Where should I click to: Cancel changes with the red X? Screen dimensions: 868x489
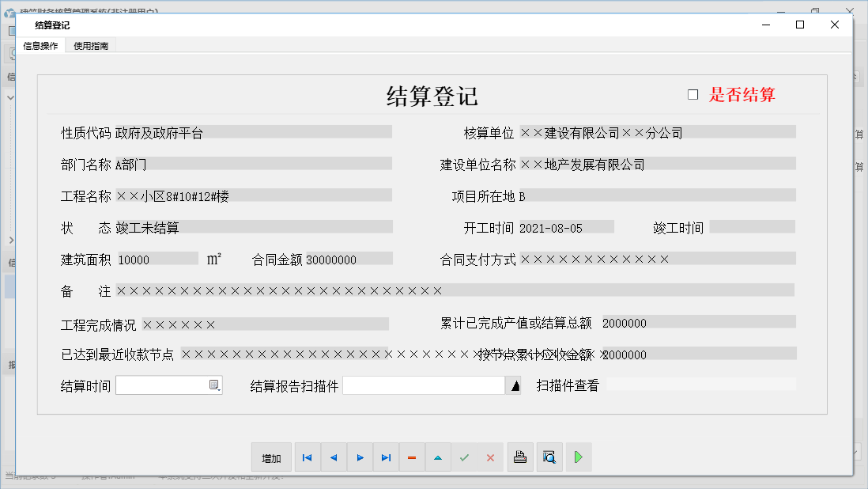tap(491, 457)
